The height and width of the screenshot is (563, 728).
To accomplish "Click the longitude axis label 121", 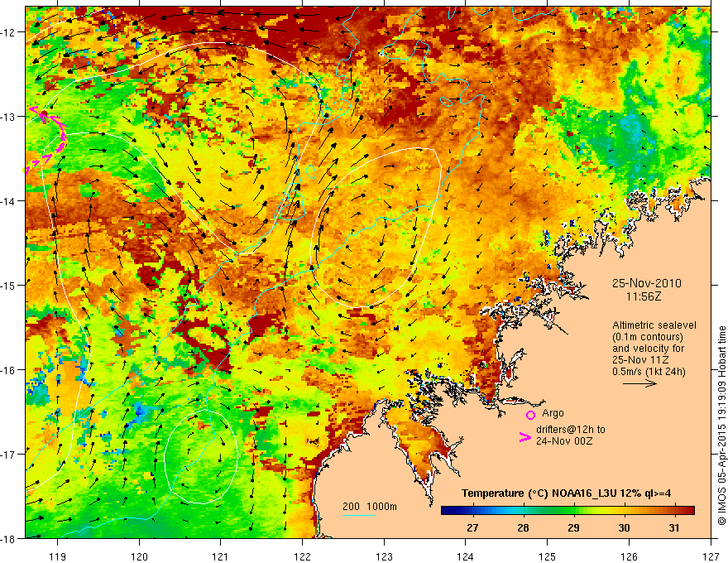I will click(x=221, y=556).
